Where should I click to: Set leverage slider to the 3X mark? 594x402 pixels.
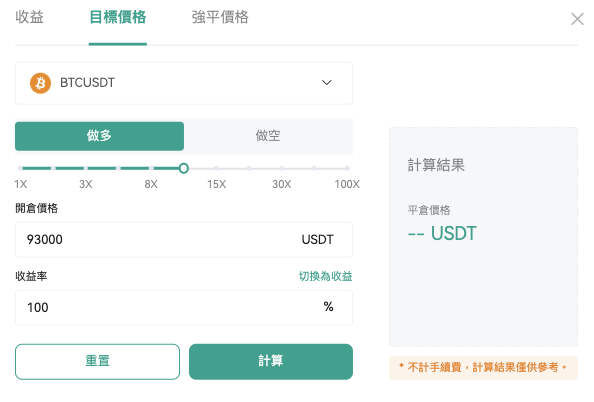[86, 168]
